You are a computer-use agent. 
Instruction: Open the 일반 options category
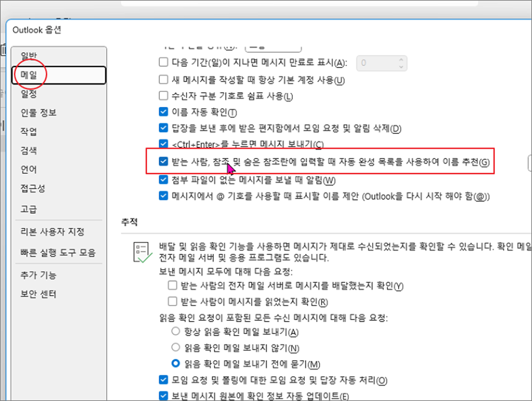pos(29,55)
